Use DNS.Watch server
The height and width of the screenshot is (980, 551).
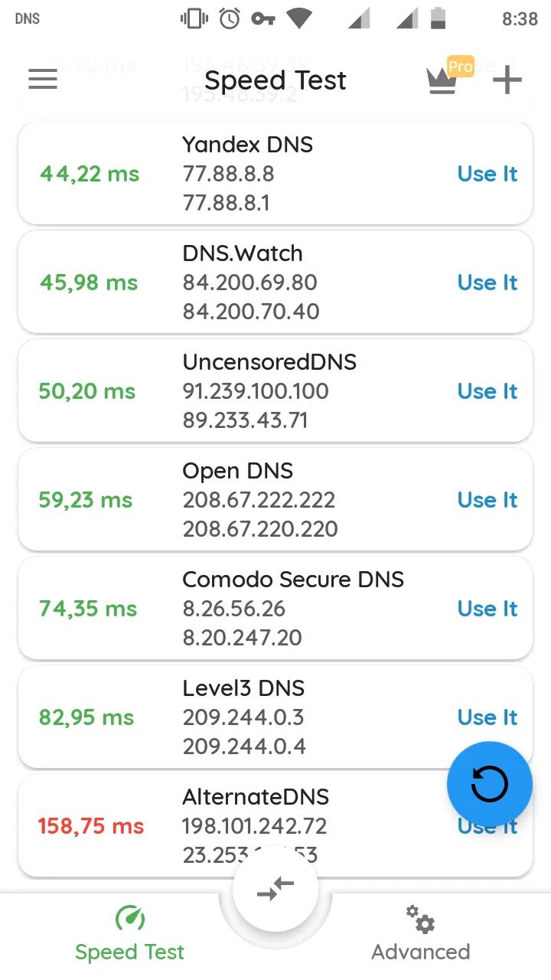click(487, 283)
